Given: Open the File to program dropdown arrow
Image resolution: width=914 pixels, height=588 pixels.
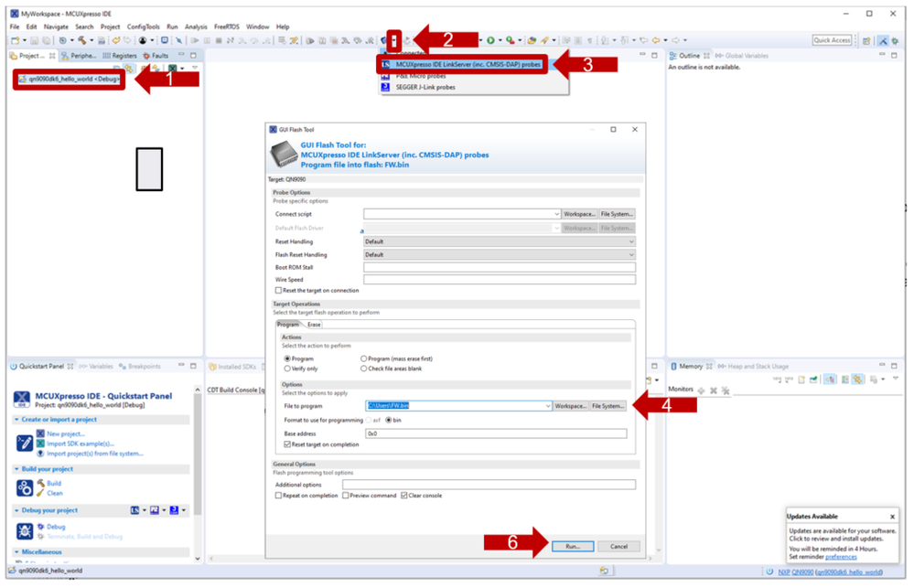Looking at the screenshot, I should coord(547,406).
